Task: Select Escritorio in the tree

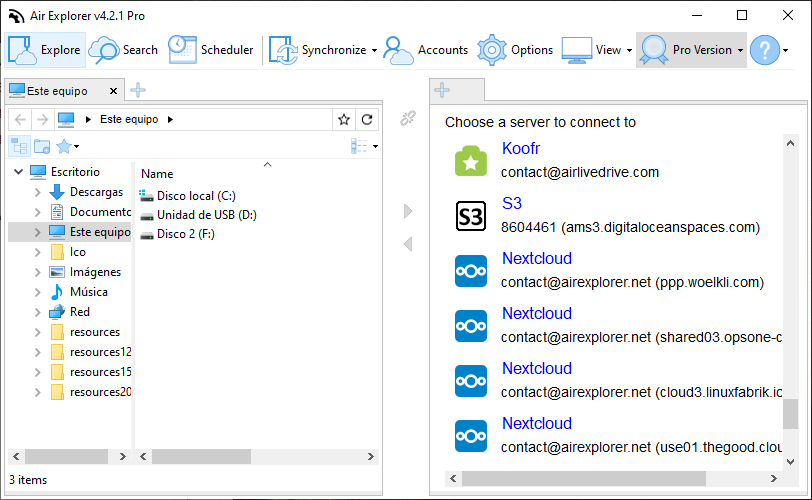Action: [x=75, y=172]
